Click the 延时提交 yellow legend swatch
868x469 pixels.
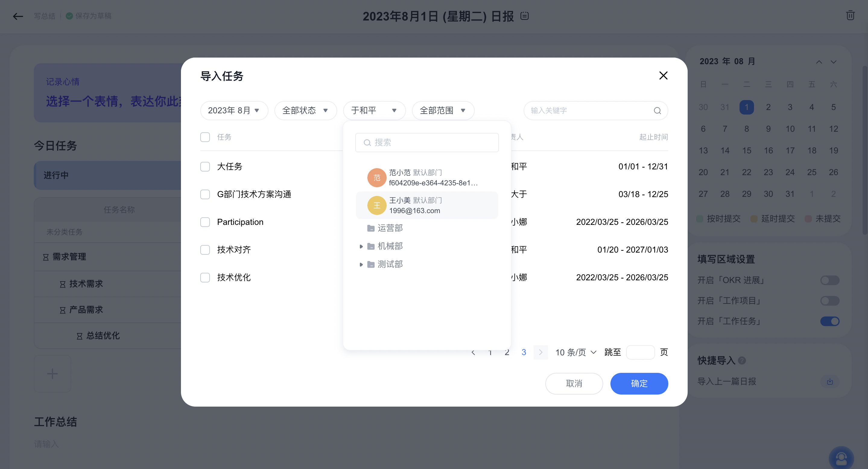754,219
